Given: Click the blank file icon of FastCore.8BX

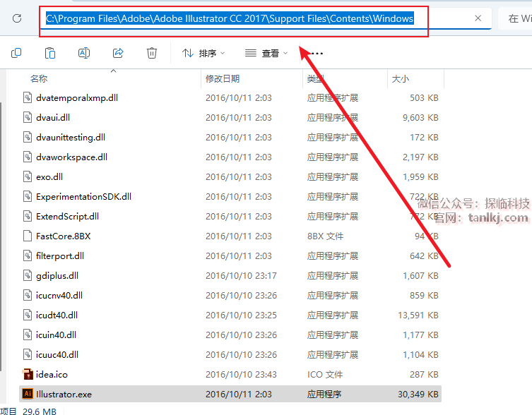Looking at the screenshot, I should pyautogui.click(x=28, y=236).
